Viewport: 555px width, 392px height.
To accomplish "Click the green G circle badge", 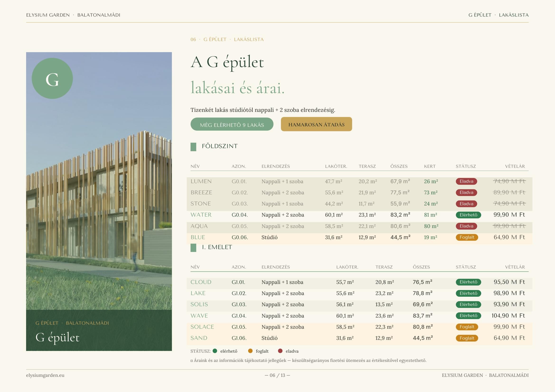I will tap(52, 78).
